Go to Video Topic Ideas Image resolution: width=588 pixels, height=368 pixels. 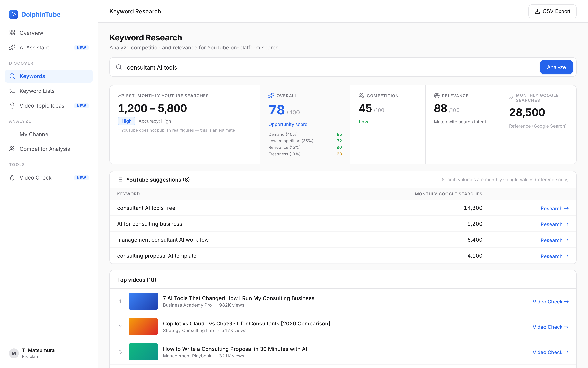pyautogui.click(x=49, y=106)
